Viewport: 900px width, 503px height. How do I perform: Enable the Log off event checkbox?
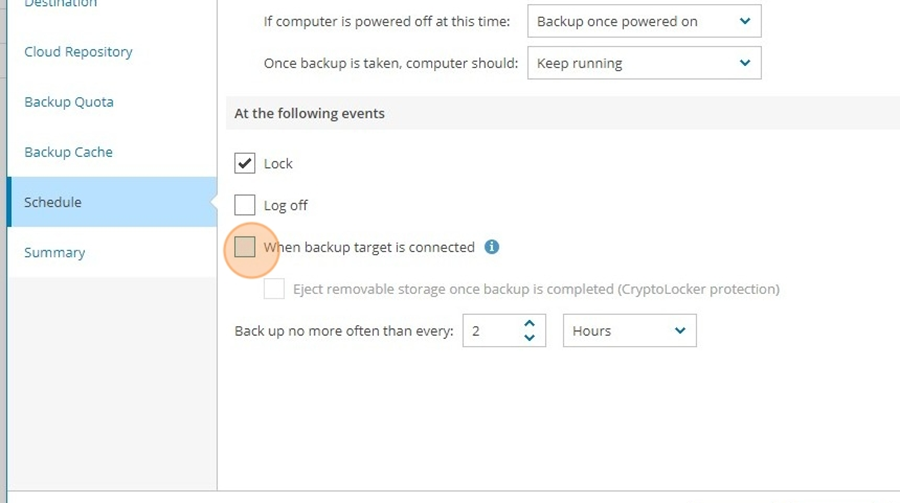click(x=245, y=205)
